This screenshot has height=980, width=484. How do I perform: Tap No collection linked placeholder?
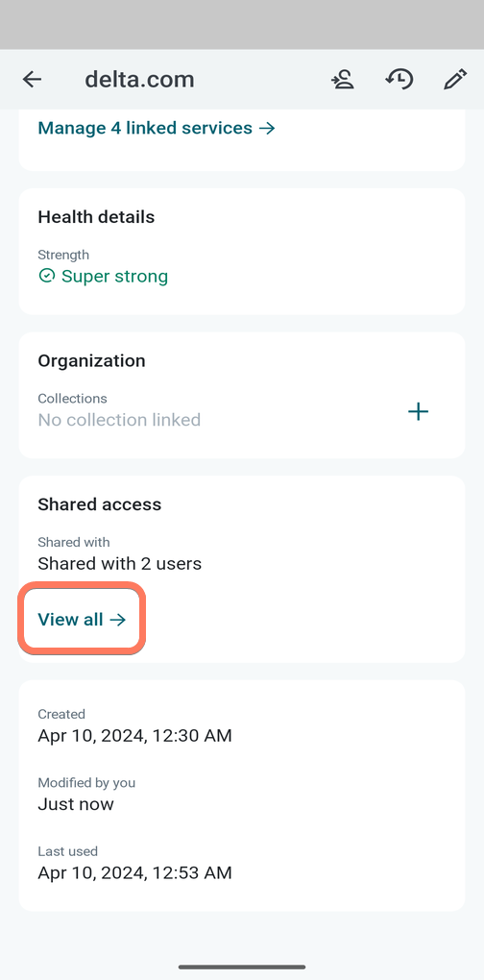click(119, 419)
